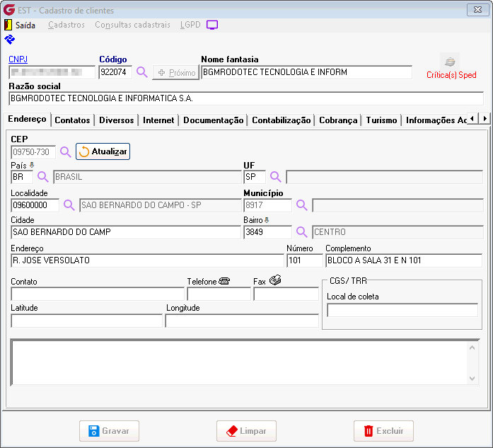The width and height of the screenshot is (493, 448).
Task: Click the Crítica(s) Sped red text
Action: tap(451, 75)
